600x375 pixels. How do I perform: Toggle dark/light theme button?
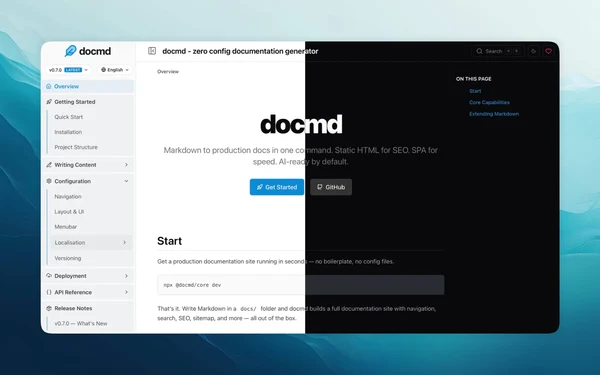[x=533, y=51]
